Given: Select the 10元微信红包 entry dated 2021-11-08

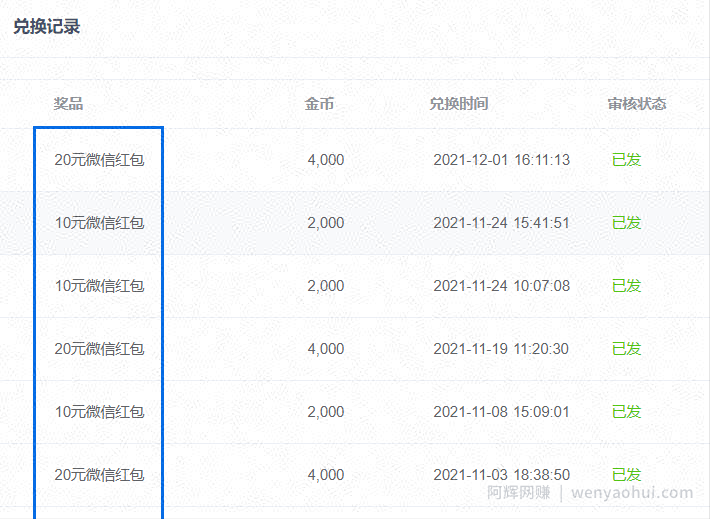Looking at the screenshot, I should (99, 412).
